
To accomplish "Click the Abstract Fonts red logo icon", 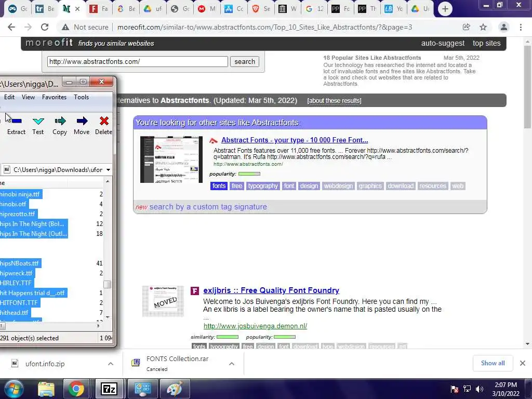I will pyautogui.click(x=214, y=140).
